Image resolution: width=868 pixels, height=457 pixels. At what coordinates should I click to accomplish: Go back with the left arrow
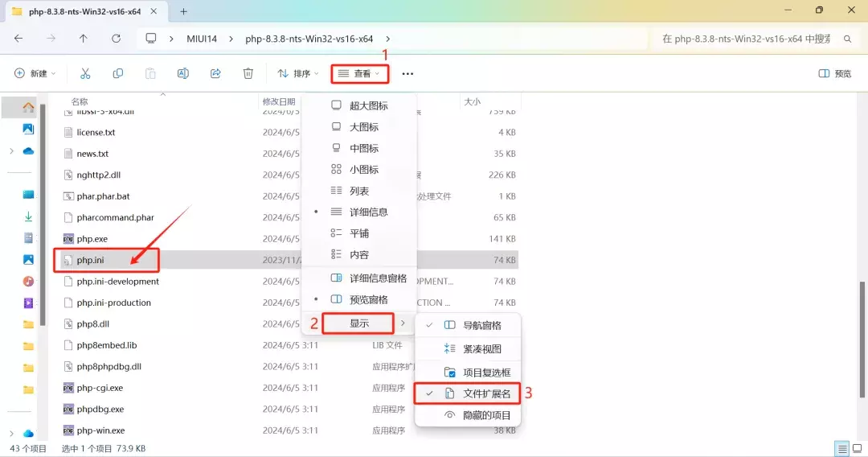pyautogui.click(x=18, y=39)
